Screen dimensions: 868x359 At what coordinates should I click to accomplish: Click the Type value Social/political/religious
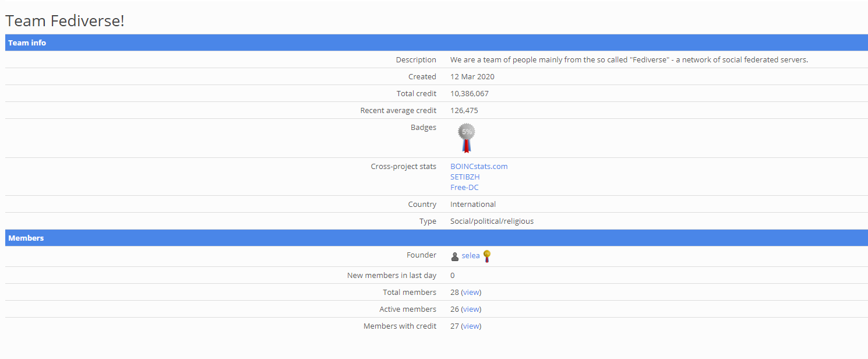(x=492, y=221)
